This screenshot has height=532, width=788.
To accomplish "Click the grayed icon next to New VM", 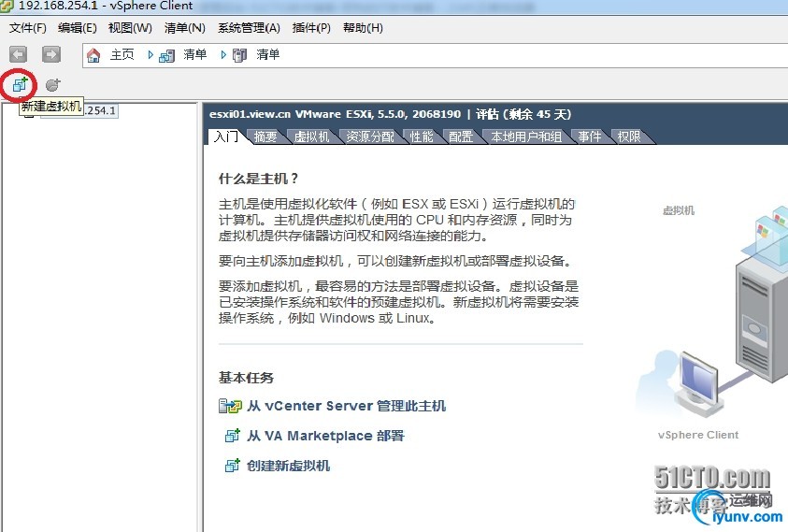I will click(52, 85).
